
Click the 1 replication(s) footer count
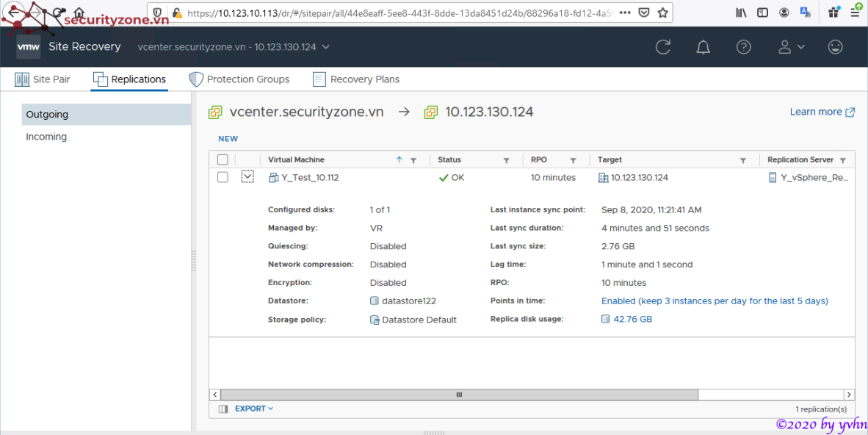pos(821,409)
